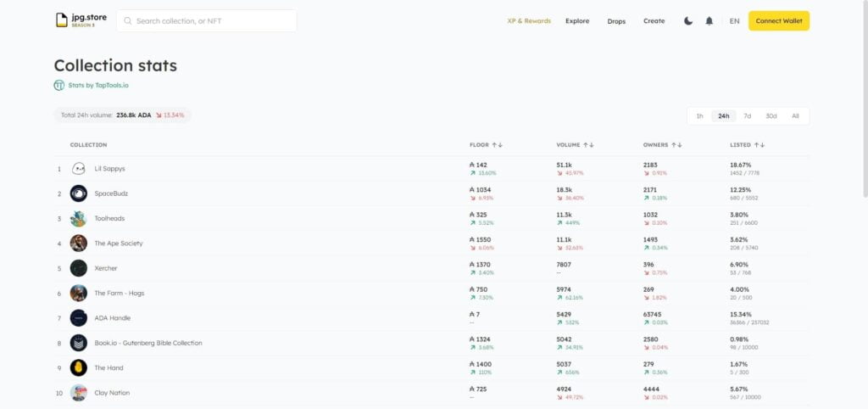Select the 7d time range
868x409 pixels.
coord(748,116)
